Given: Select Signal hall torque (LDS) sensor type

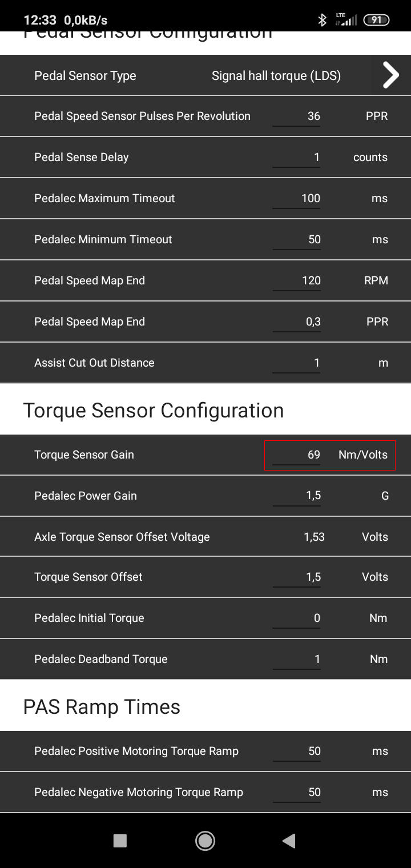Looking at the screenshot, I should point(276,75).
